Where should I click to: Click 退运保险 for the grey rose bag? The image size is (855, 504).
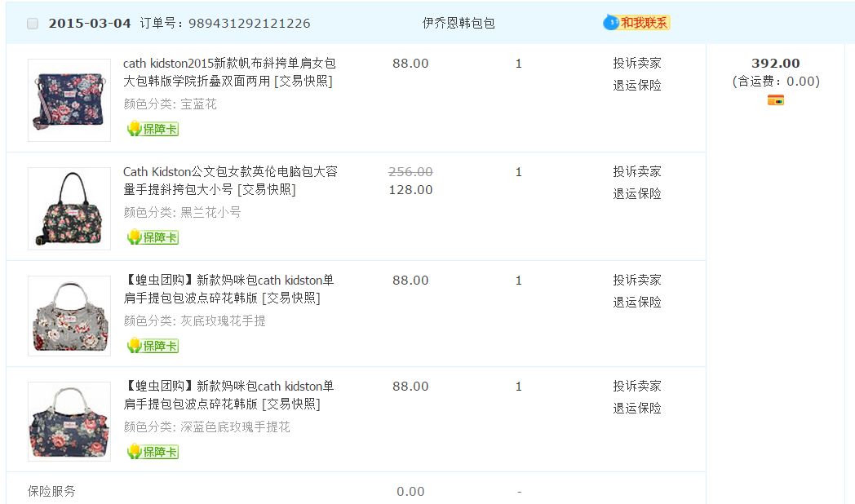click(637, 303)
